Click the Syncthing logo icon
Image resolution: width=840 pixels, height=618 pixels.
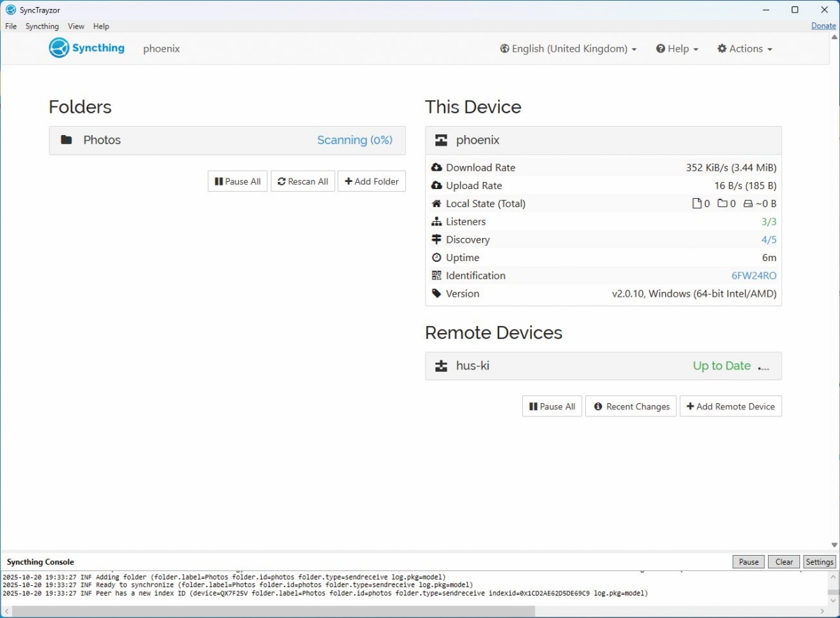point(59,48)
